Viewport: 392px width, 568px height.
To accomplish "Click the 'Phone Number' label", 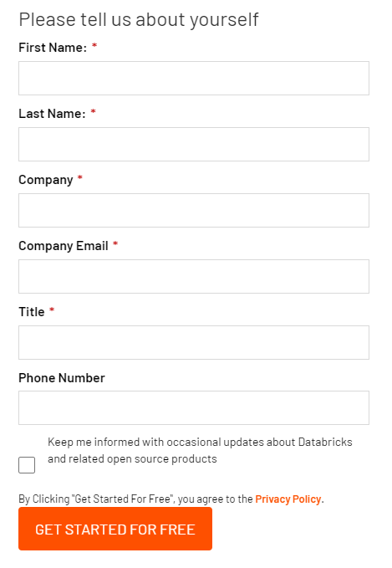I will pyautogui.click(x=62, y=378).
